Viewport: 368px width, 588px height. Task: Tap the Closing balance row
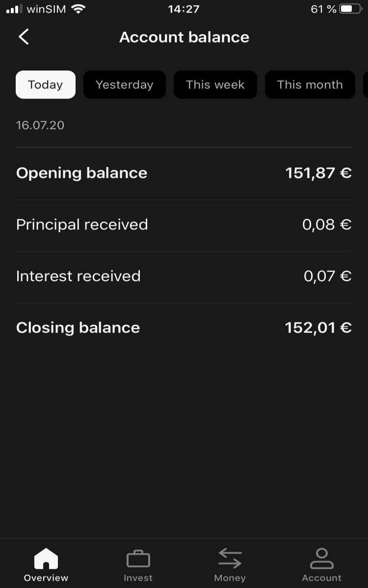184,328
